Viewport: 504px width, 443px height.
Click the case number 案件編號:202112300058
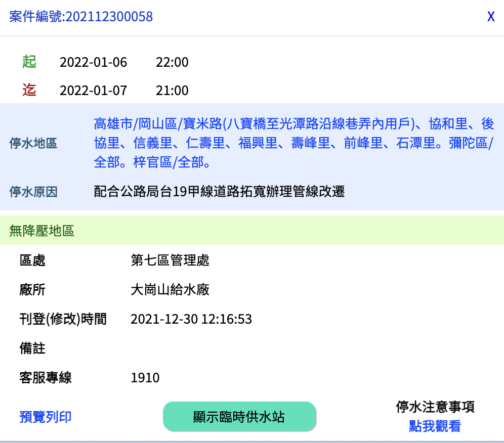[x=81, y=17]
